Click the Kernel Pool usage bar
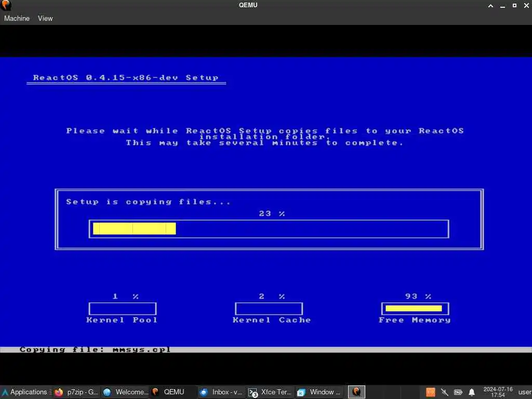Image resolution: width=532 pixels, height=399 pixels. pos(123,309)
